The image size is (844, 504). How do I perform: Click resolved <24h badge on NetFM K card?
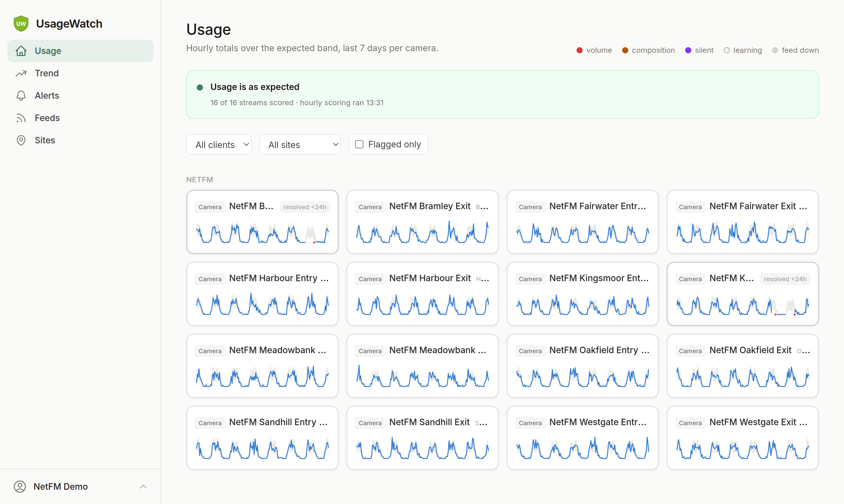click(785, 279)
